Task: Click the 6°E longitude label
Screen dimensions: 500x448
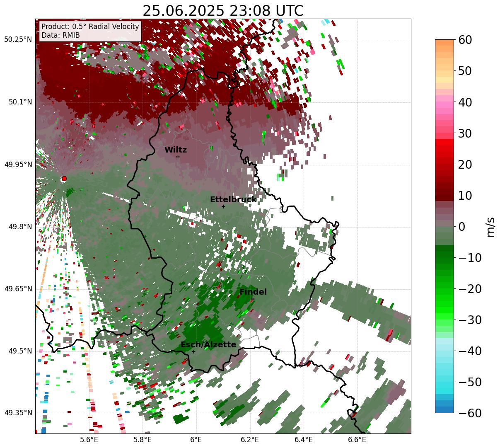Action: click(x=196, y=439)
